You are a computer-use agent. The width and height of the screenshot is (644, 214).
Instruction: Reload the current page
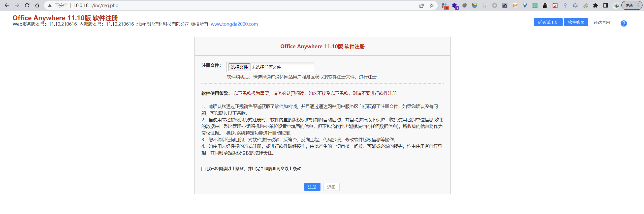click(27, 5)
